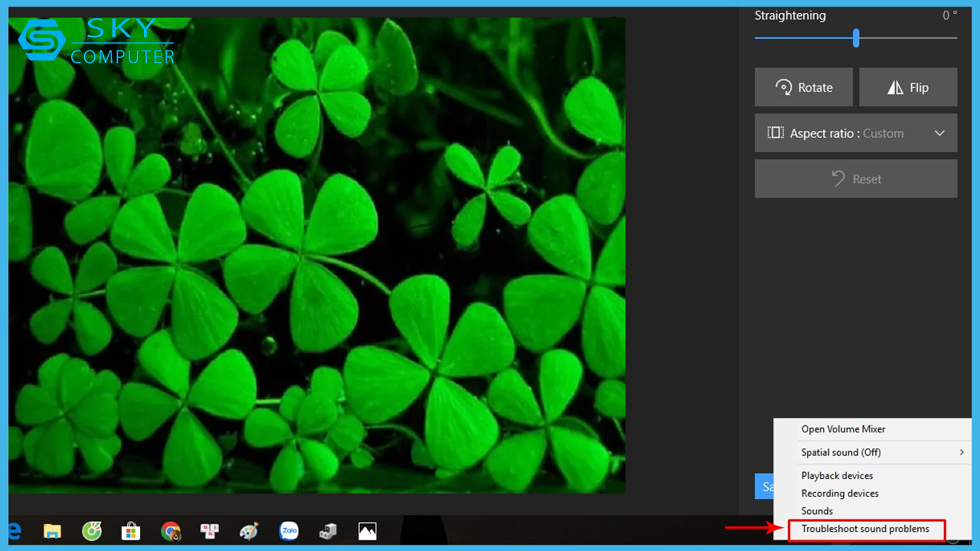Select Open Volume Mixer
The width and height of the screenshot is (980, 551).
coord(843,429)
